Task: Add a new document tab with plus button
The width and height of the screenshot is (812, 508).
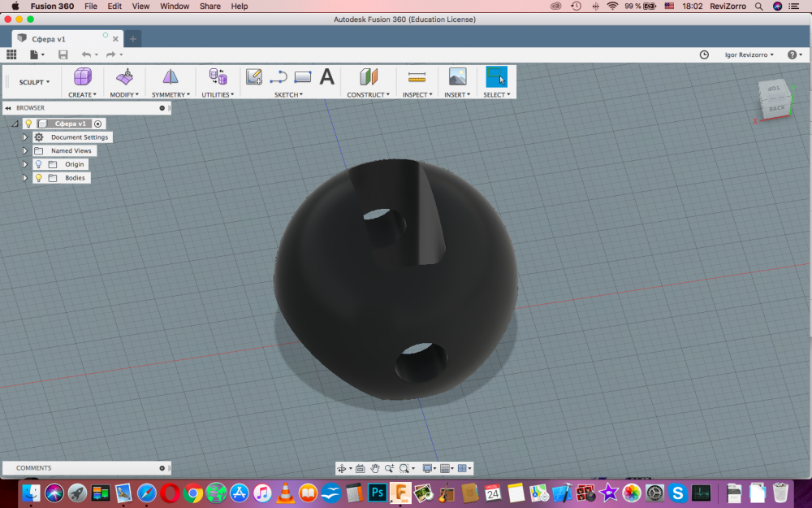Action: (x=133, y=39)
